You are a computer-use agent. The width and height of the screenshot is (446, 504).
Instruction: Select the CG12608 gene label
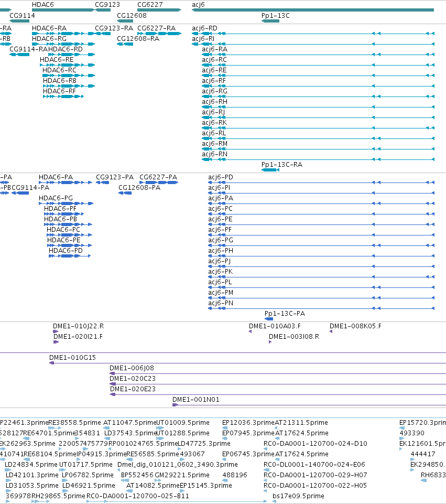(x=132, y=15)
